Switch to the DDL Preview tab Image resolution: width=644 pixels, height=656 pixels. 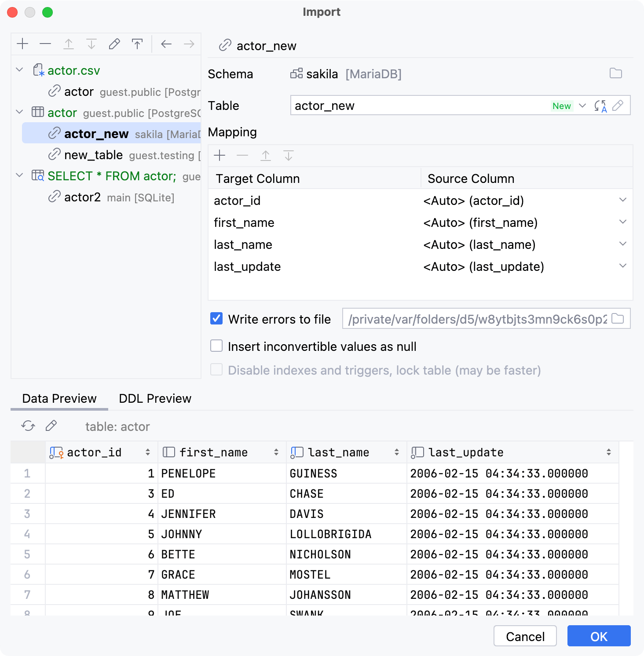tap(154, 398)
